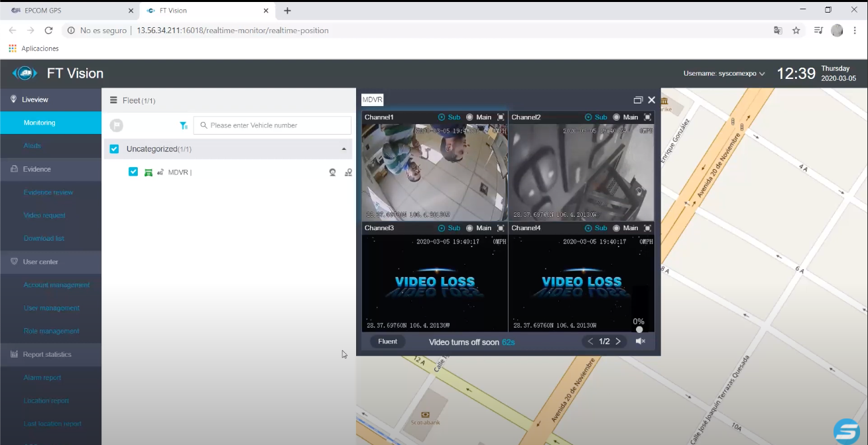Restore the MDVR video popup window
868x445 pixels.
[638, 100]
